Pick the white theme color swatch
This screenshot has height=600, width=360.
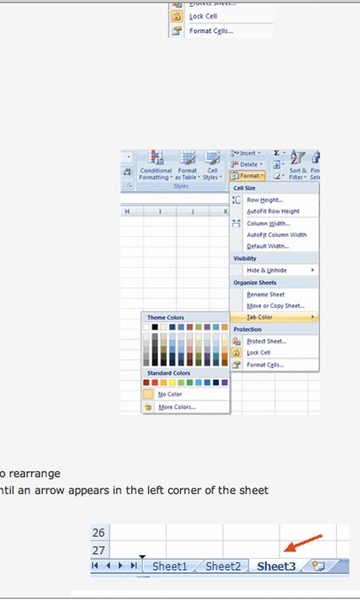(x=146, y=327)
